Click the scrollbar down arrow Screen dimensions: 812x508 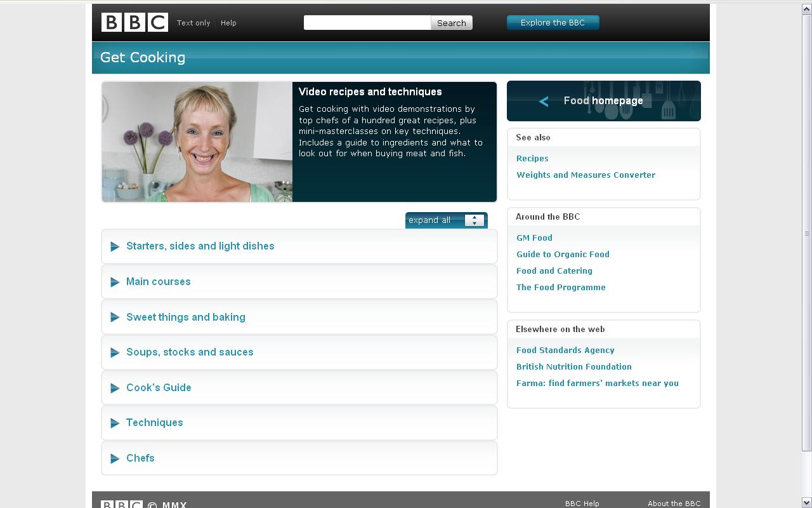(807, 502)
